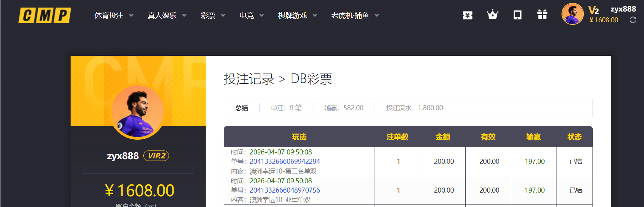Click the CMP logo
The width and height of the screenshot is (644, 207).
45,15
